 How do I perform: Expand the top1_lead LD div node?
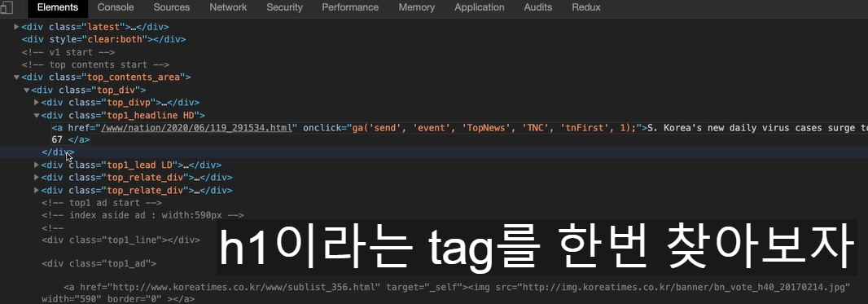[x=37, y=165]
